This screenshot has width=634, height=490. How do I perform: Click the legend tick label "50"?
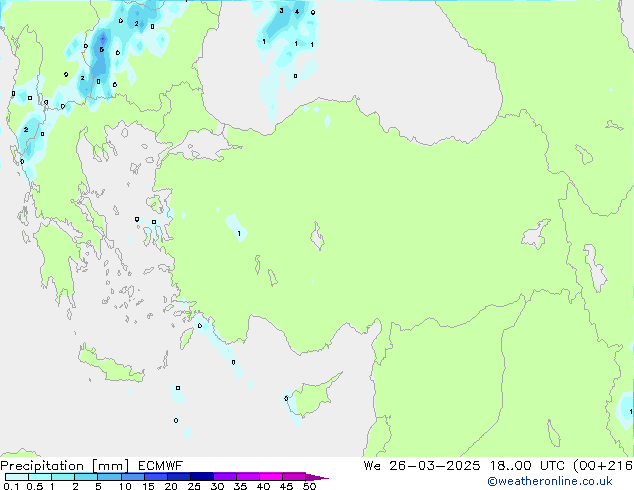[310, 486]
